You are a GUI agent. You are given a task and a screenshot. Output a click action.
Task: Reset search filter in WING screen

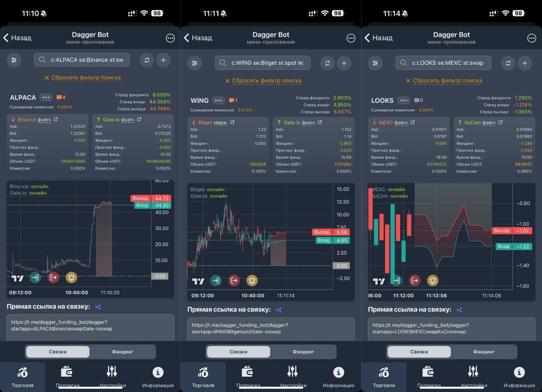click(263, 81)
